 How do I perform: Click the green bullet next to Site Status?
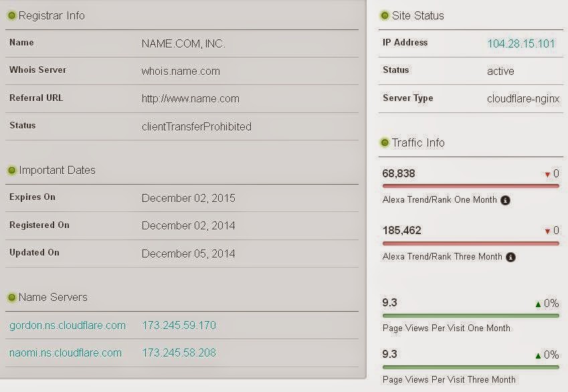pyautogui.click(x=385, y=15)
